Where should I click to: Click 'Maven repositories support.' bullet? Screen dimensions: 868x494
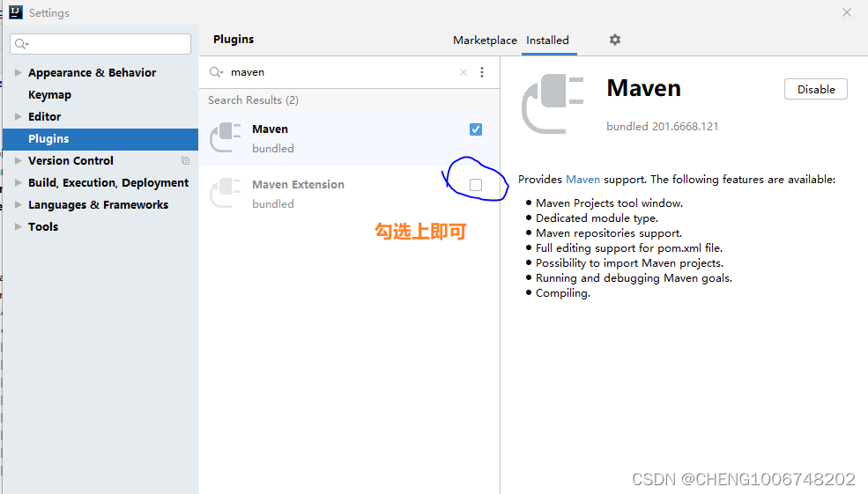609,232
